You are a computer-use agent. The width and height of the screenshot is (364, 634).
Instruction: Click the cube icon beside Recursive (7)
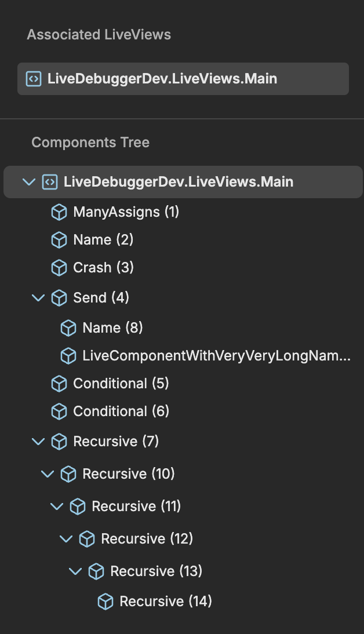59,442
